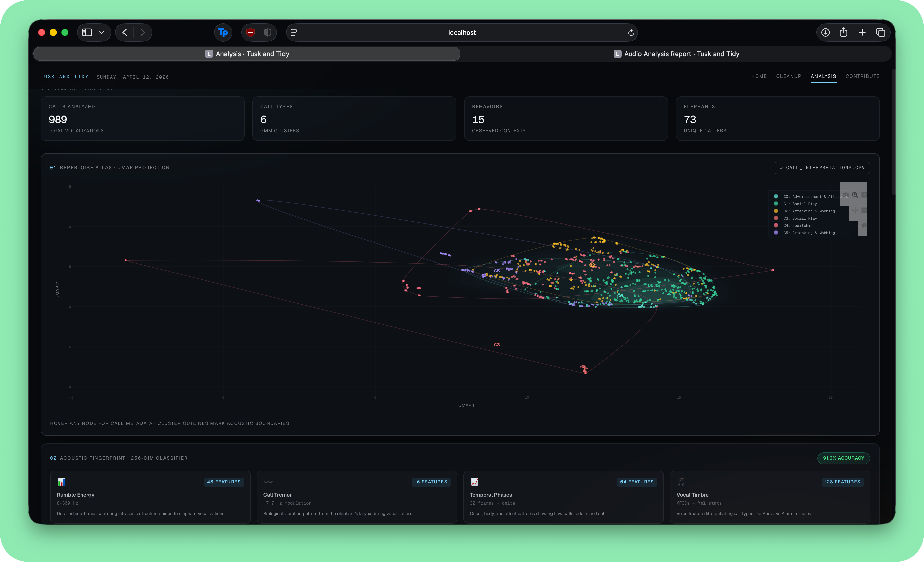924x562 pixels.
Task: Expand the sidebar dropdown chevron
Action: pyautogui.click(x=102, y=33)
